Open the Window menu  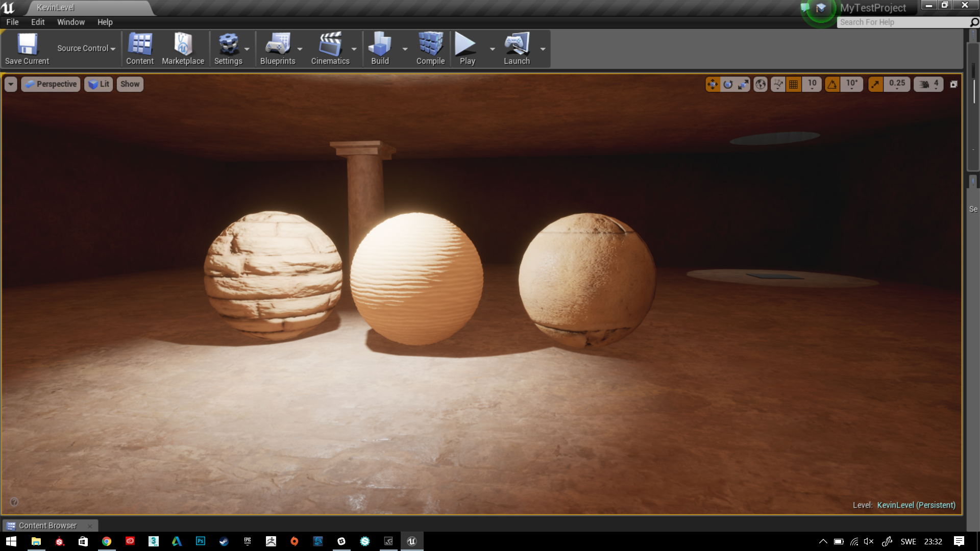71,22
